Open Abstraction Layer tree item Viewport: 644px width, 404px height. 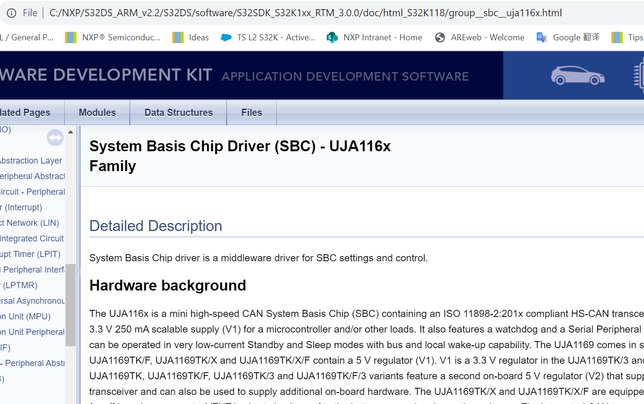pyautogui.click(x=31, y=161)
